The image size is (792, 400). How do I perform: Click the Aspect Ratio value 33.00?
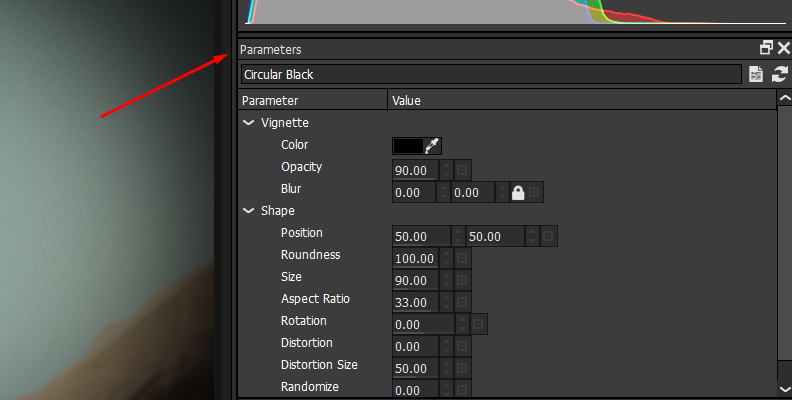click(x=416, y=303)
